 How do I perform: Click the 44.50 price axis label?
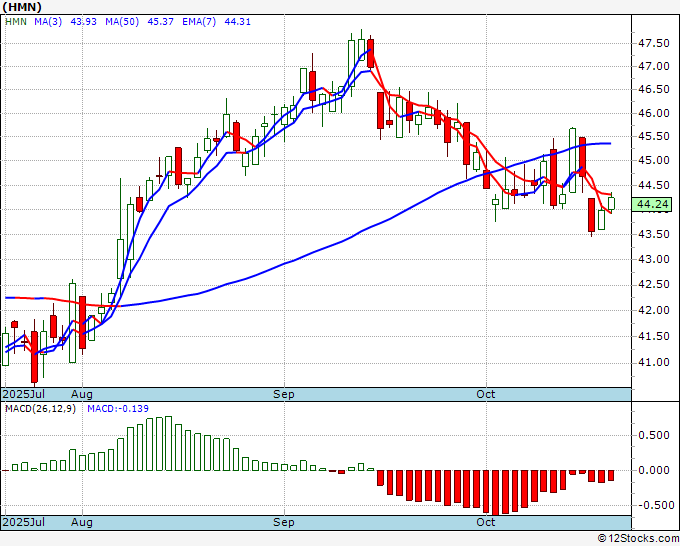coord(654,186)
